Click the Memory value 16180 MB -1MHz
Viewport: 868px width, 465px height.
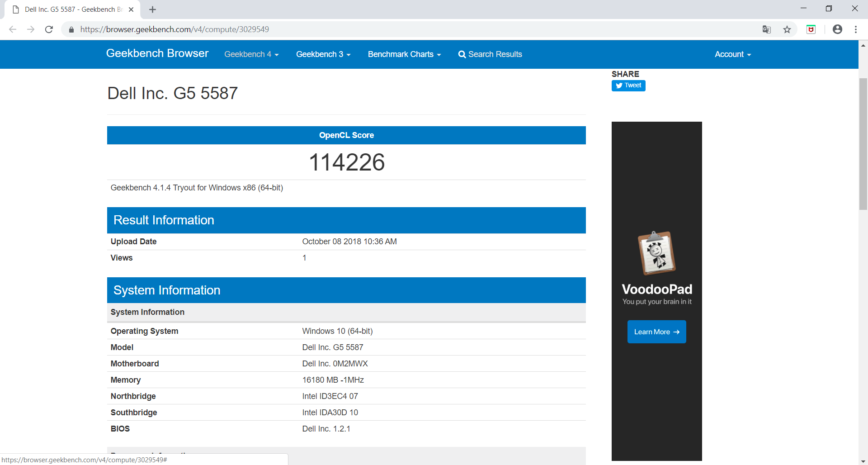point(333,380)
